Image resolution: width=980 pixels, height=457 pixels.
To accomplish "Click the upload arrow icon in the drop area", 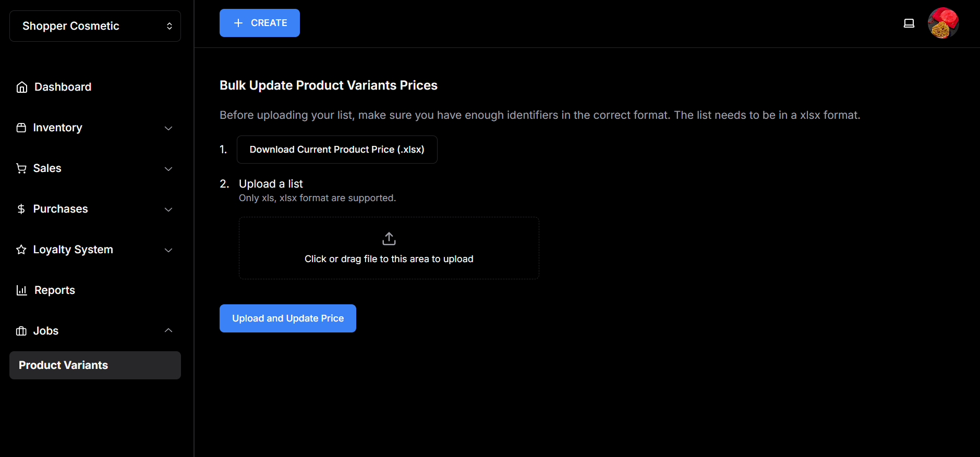I will [389, 239].
